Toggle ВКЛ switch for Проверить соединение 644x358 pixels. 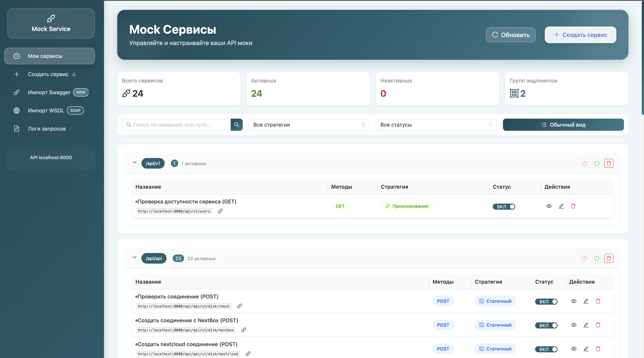pos(546,301)
